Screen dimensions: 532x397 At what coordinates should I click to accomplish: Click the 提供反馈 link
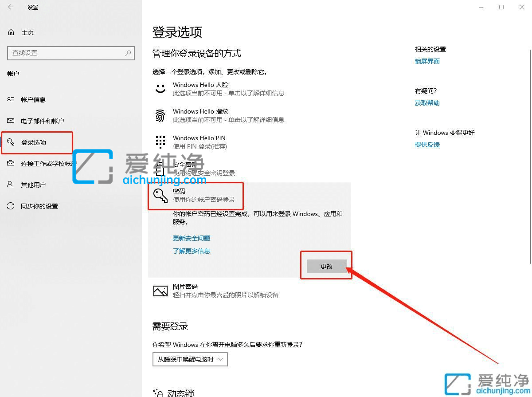click(x=427, y=145)
